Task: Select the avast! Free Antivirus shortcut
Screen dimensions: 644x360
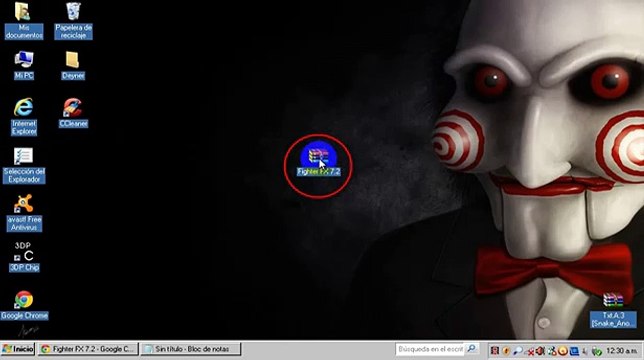Action: [24, 213]
